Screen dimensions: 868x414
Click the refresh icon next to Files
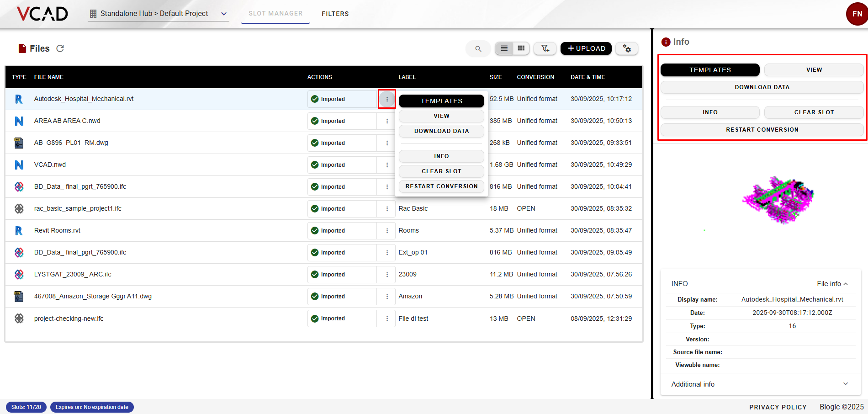60,48
